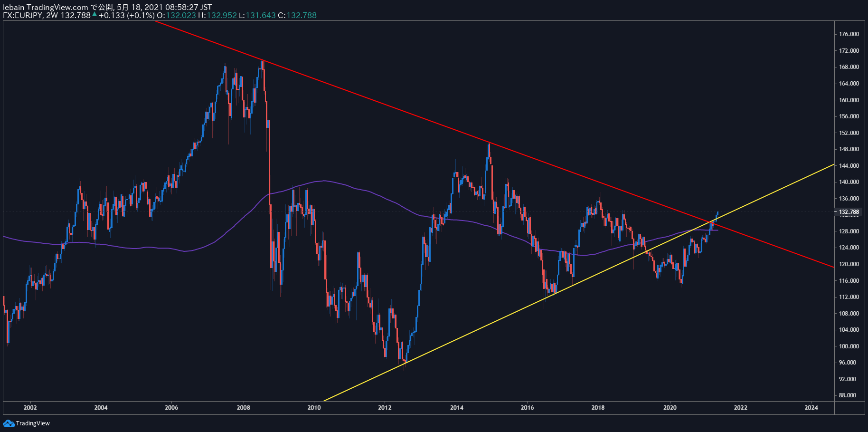This screenshot has height=432, width=868.
Task: Click the close value C:132.788
Action: 297,15
